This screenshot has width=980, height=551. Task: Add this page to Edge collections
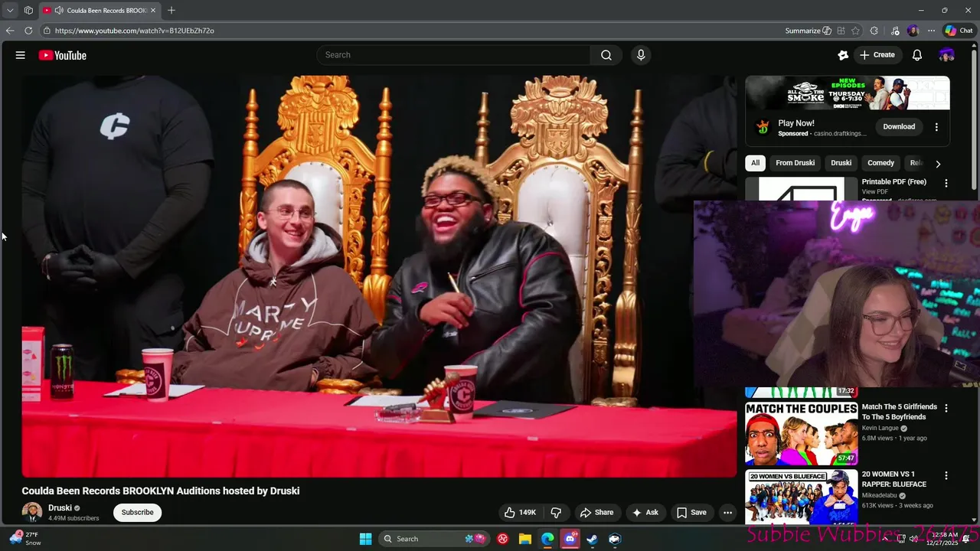tap(841, 31)
